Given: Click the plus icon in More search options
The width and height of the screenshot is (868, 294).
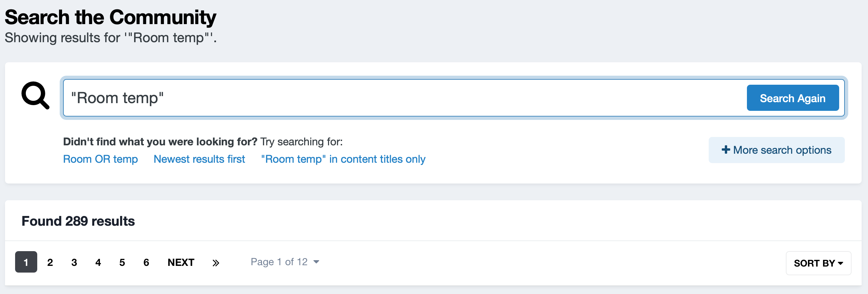Looking at the screenshot, I should (725, 150).
